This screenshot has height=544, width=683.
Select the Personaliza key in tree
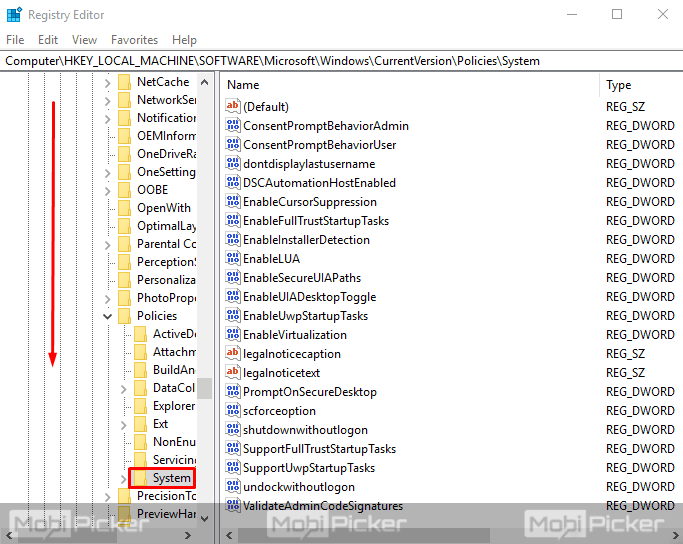(166, 280)
